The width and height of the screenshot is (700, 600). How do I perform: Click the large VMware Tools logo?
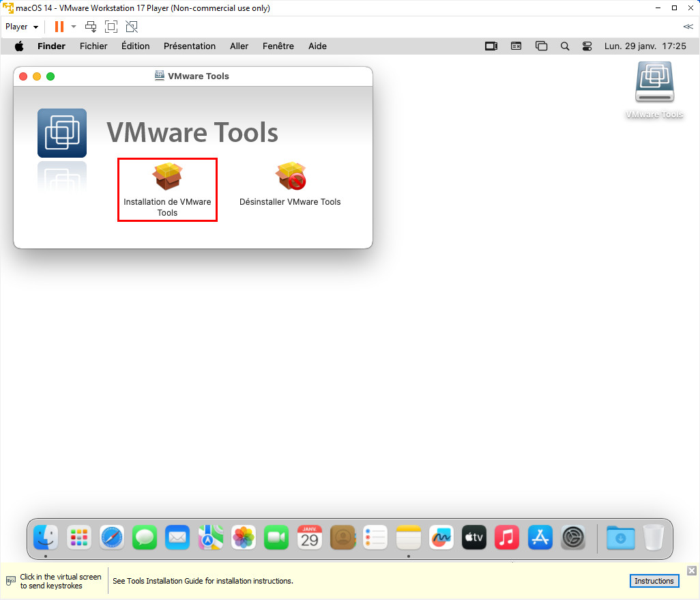click(62, 132)
